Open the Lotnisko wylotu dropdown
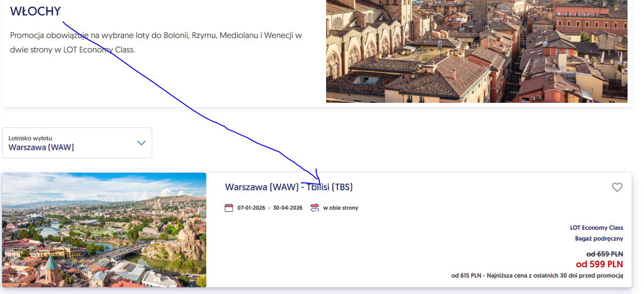Image resolution: width=644 pixels, height=294 pixels. 77,143
